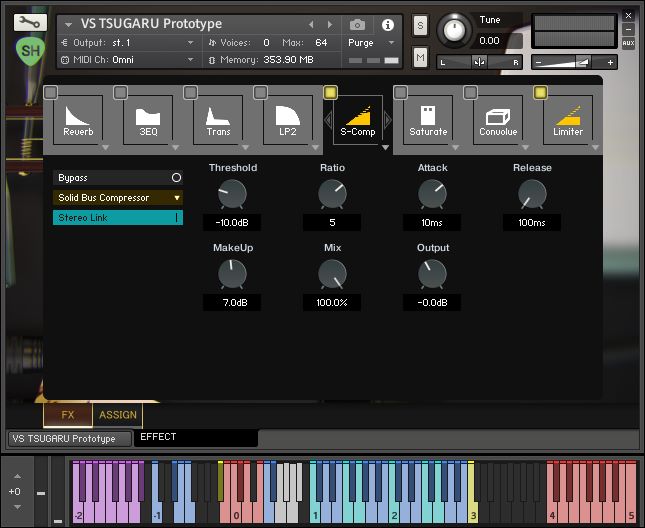Toggle the Bypass radio button

tap(176, 178)
